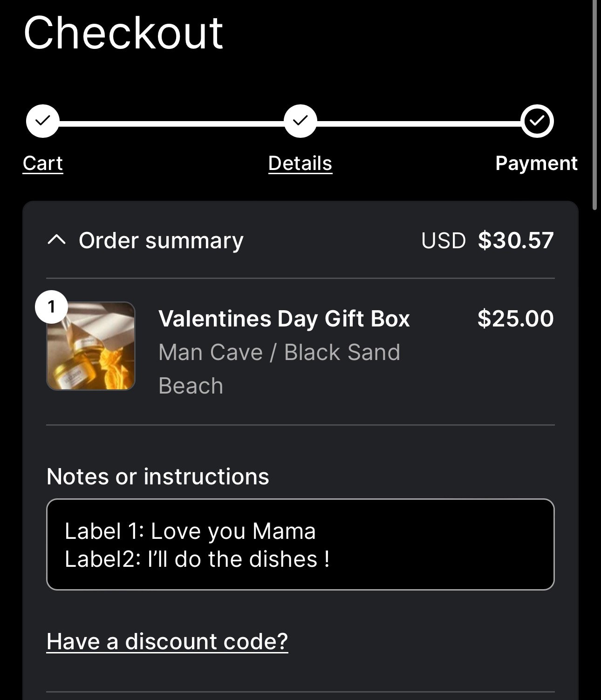Click the USD $30.57 order total

point(487,240)
